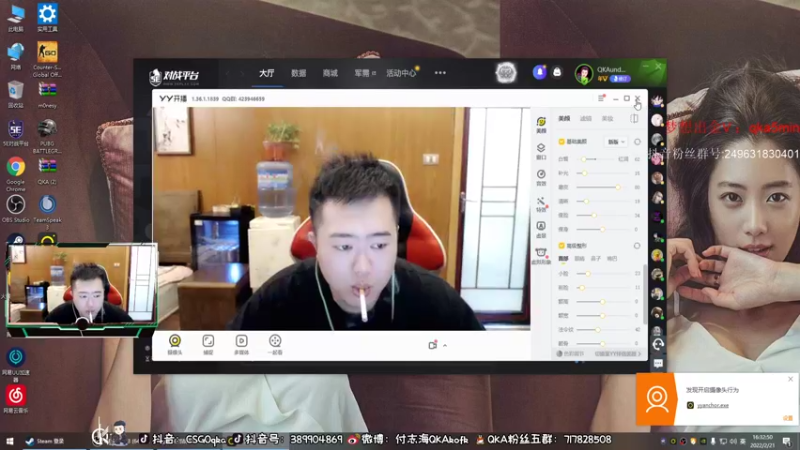Open the 美颜 beauty panel icon in sidebar
Image resolution: width=800 pixels, height=450 pixels.
click(x=541, y=124)
